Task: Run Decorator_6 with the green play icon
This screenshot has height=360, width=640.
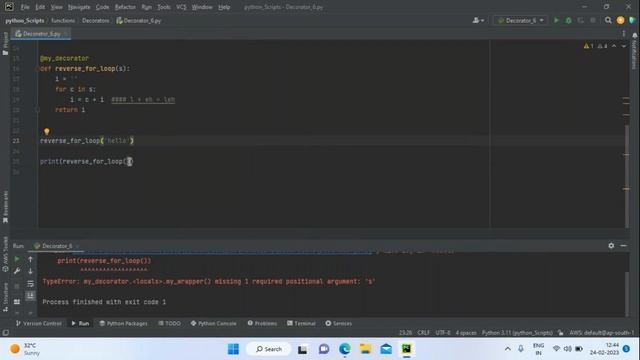Action: click(556, 20)
